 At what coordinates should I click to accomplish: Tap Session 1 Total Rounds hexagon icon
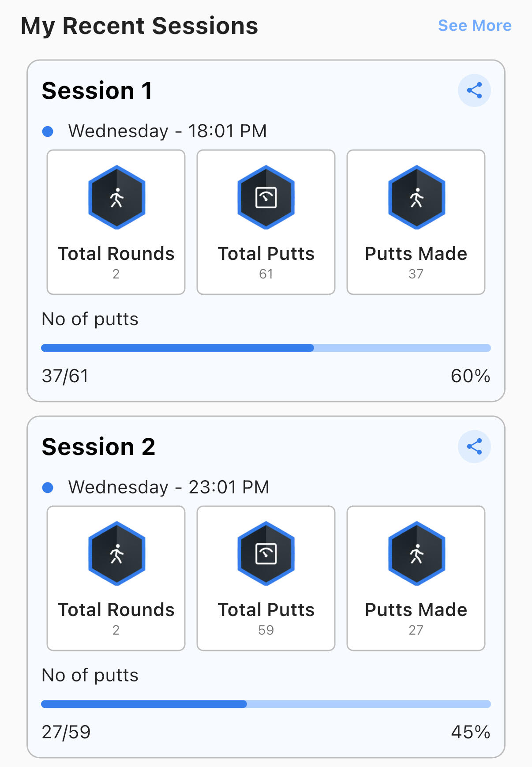[x=116, y=197]
